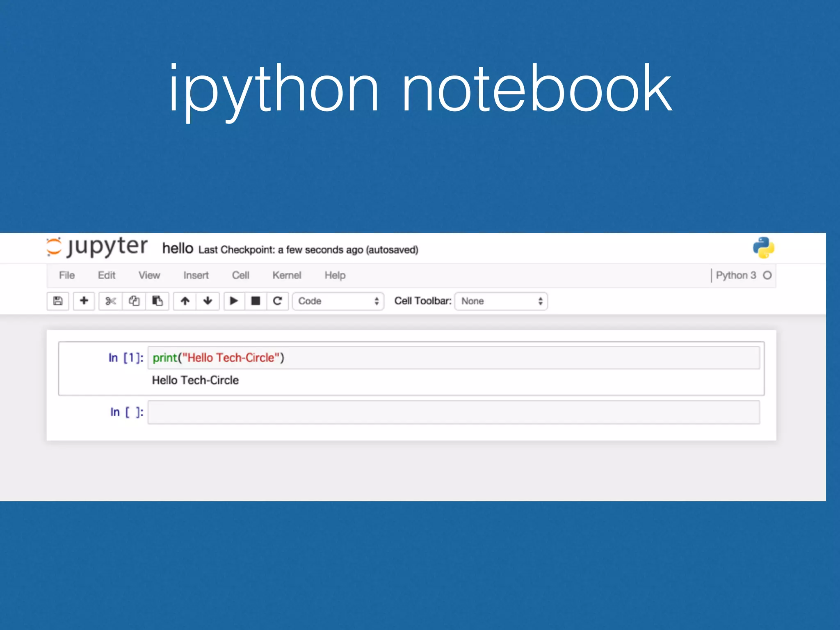
Task: Cut selected cell with scissors icon
Action: (x=111, y=301)
